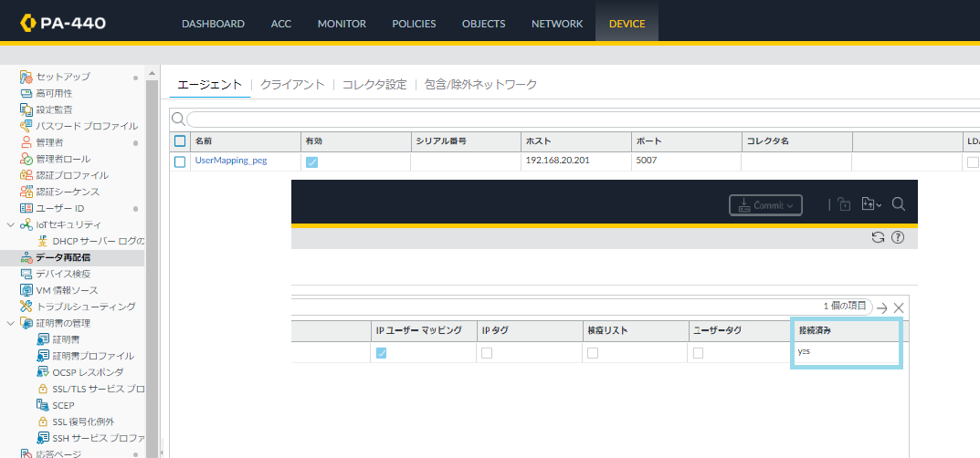Open SSL 復号化例外 item

pos(83,422)
